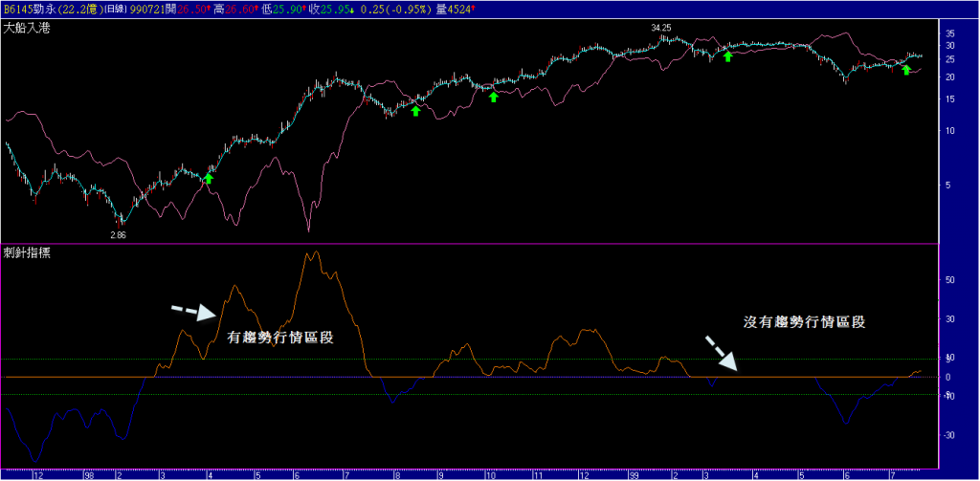
Task: Click the green buy arrow in March 1999
Action: (727, 56)
